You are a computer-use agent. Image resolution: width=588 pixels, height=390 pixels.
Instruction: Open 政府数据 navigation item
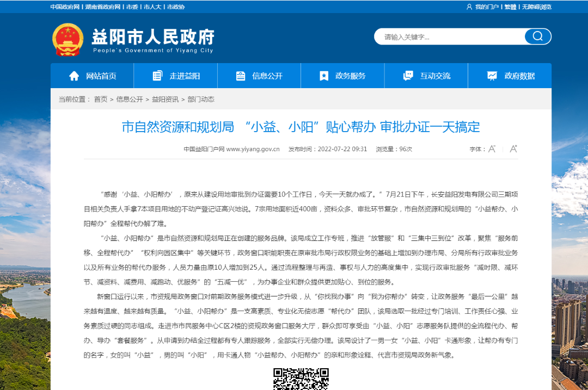[510, 76]
